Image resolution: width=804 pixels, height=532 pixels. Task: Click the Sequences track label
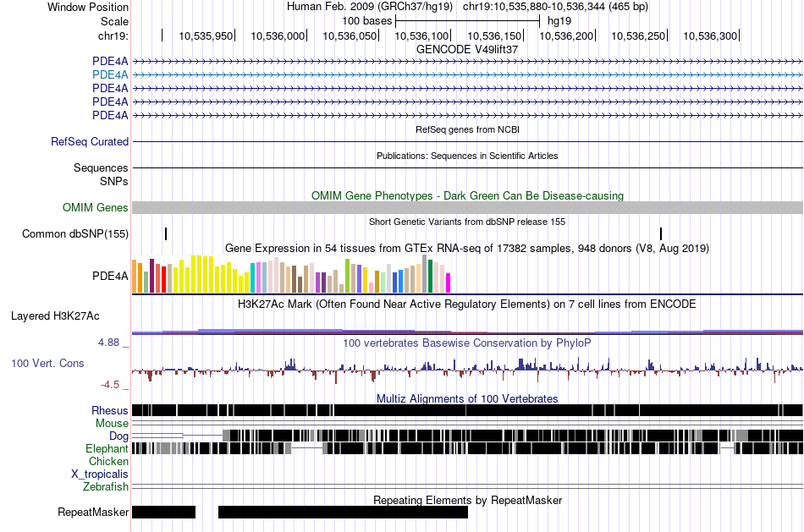click(101, 167)
